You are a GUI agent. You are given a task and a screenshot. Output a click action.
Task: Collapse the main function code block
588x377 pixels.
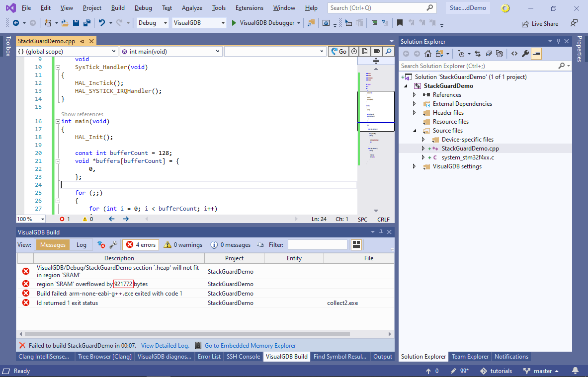58,121
